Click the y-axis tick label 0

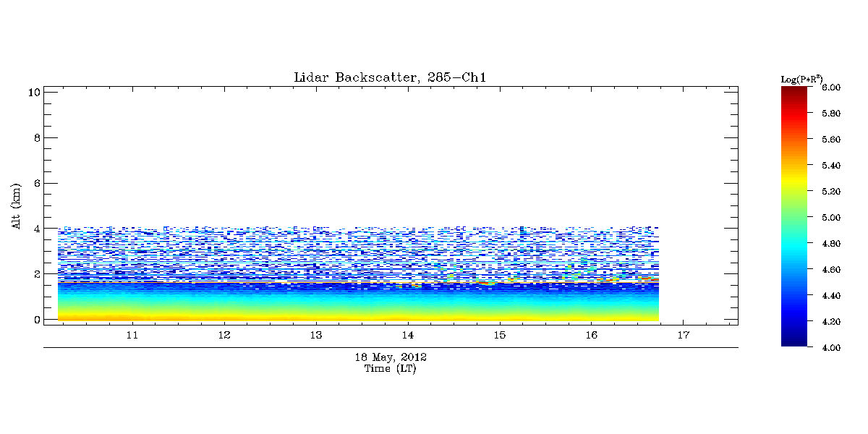point(35,319)
